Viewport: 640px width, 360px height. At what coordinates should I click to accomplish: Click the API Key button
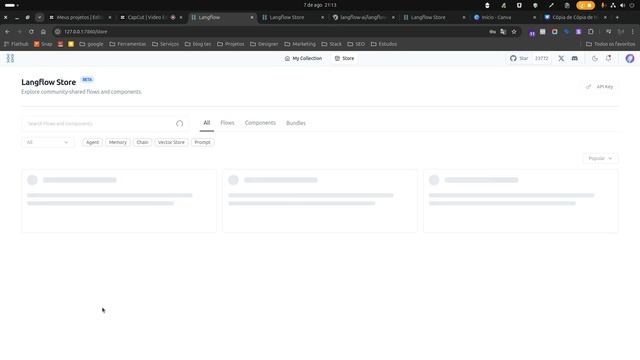[600, 87]
